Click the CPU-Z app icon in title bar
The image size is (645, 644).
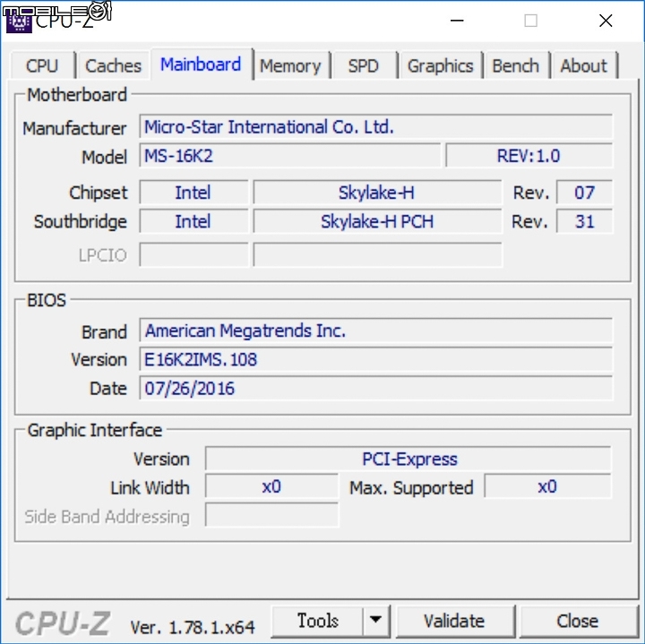[18, 21]
